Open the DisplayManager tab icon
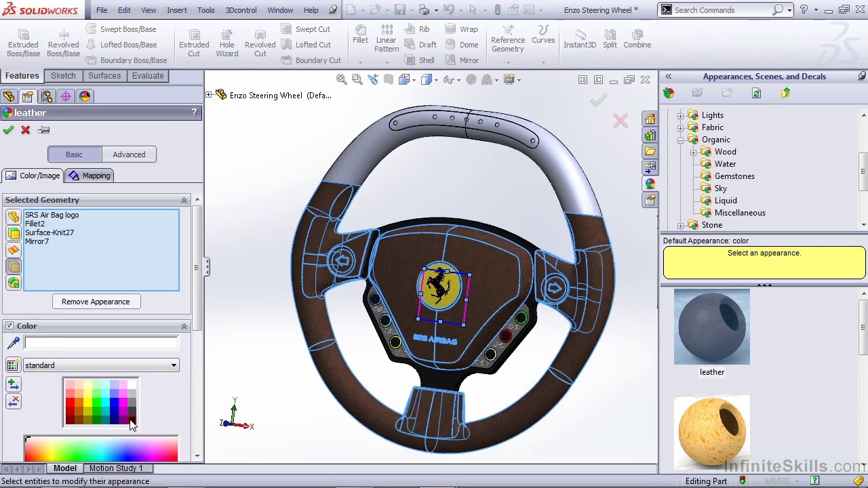 (x=84, y=96)
